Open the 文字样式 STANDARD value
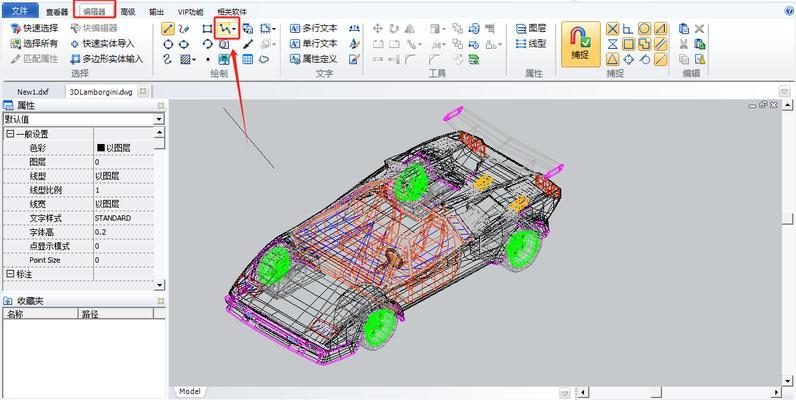The height and width of the screenshot is (400, 796). pyautogui.click(x=124, y=218)
